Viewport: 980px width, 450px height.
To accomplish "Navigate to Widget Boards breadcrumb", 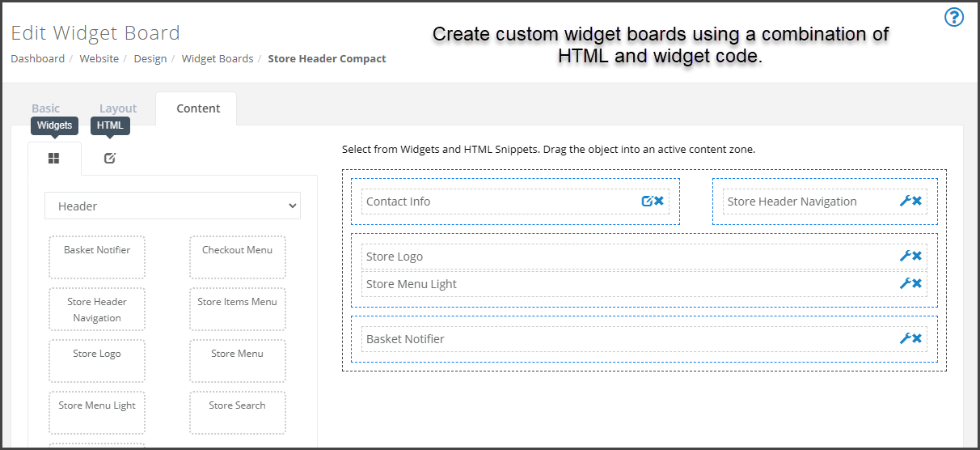I will pyautogui.click(x=217, y=59).
